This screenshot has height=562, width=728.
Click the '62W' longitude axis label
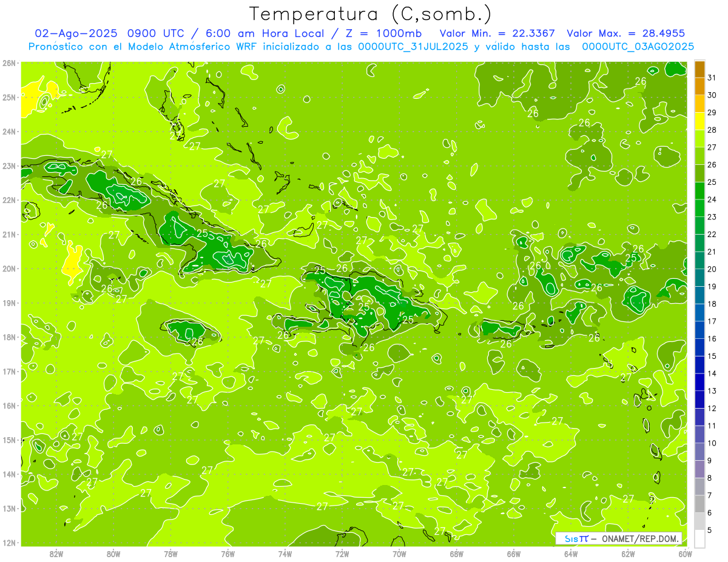(x=628, y=554)
